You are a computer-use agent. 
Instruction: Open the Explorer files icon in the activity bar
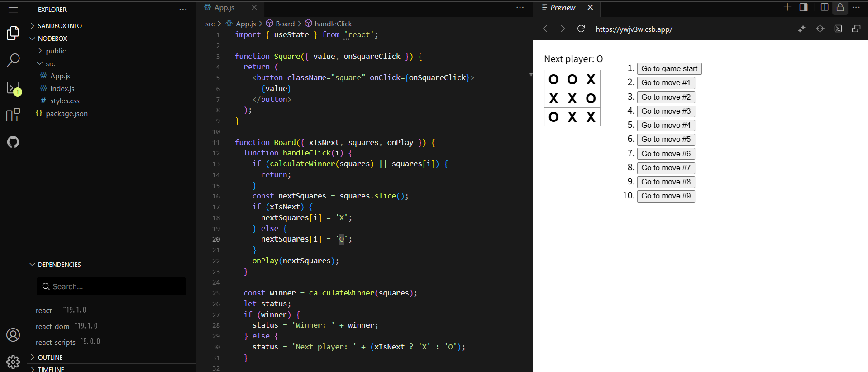pyautogui.click(x=13, y=33)
